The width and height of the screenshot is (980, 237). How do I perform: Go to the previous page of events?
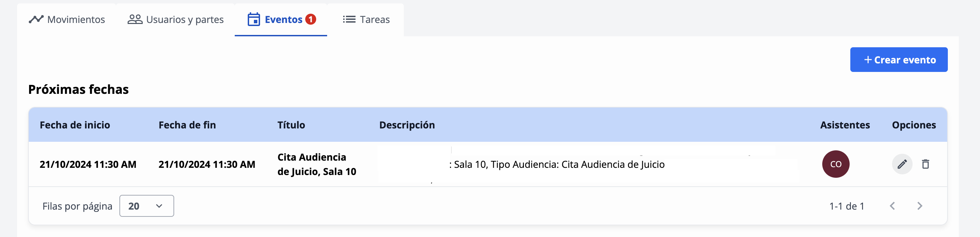point(892,206)
